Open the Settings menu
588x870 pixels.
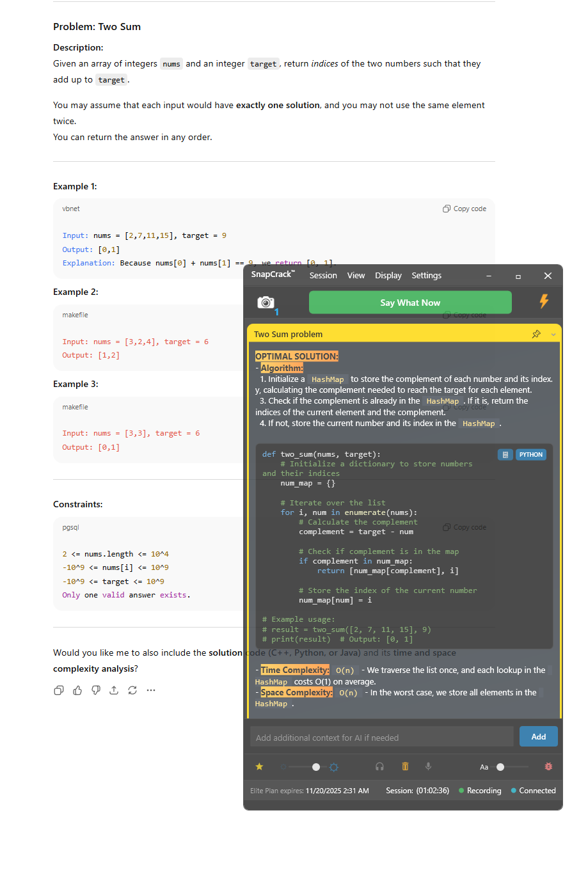point(426,275)
